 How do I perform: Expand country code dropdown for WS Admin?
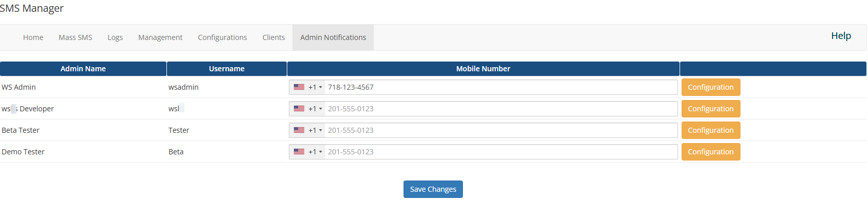(307, 87)
